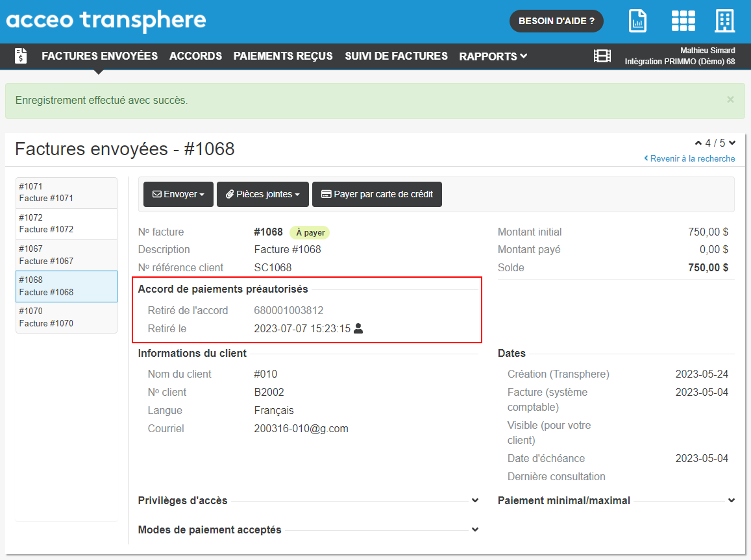Open the Envoyer dropdown

(x=179, y=195)
